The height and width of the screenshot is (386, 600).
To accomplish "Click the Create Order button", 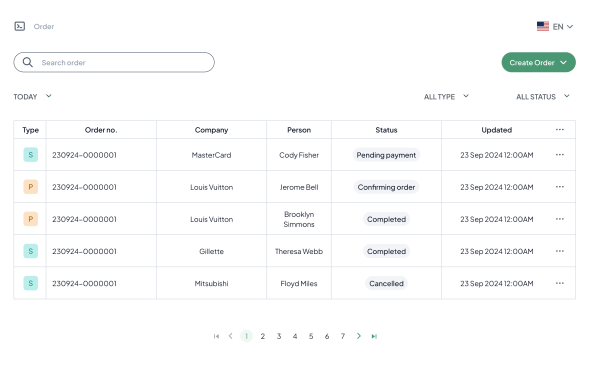I will [x=538, y=62].
